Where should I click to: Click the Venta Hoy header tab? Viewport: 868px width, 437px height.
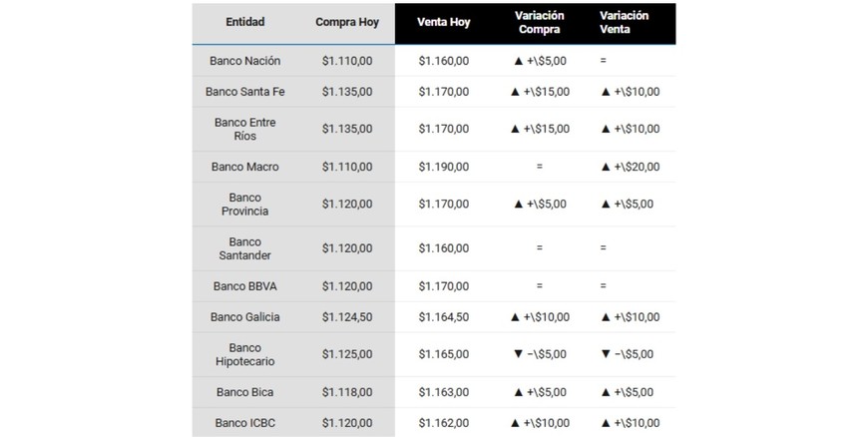pyautogui.click(x=443, y=22)
